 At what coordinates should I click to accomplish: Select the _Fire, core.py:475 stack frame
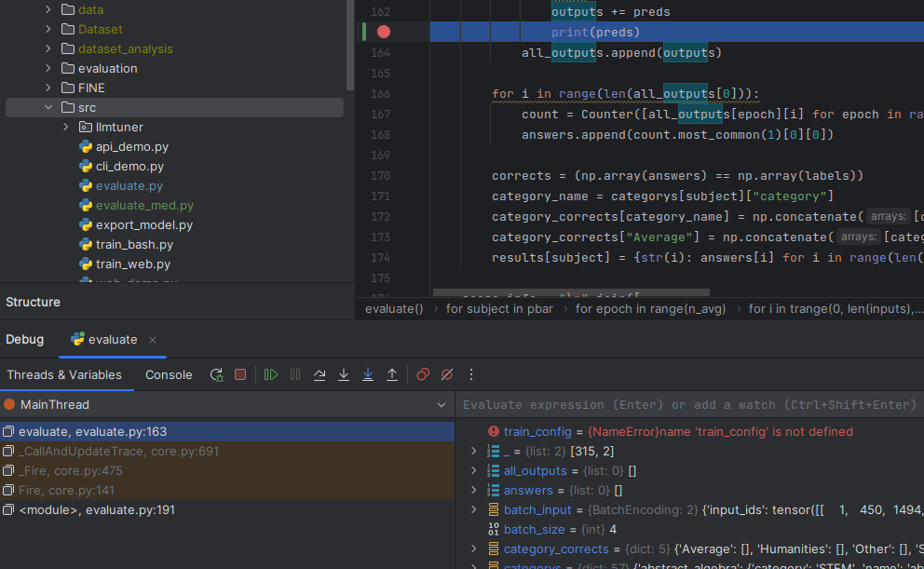tap(227, 470)
